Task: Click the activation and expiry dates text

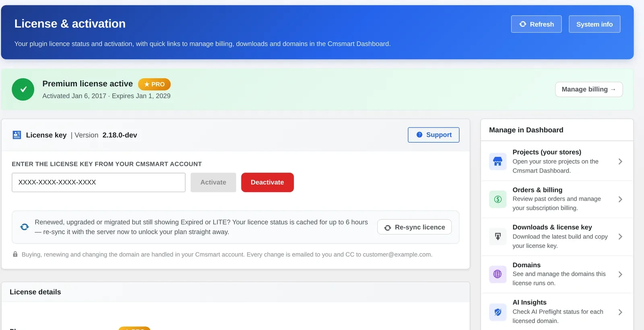Action: [106, 96]
